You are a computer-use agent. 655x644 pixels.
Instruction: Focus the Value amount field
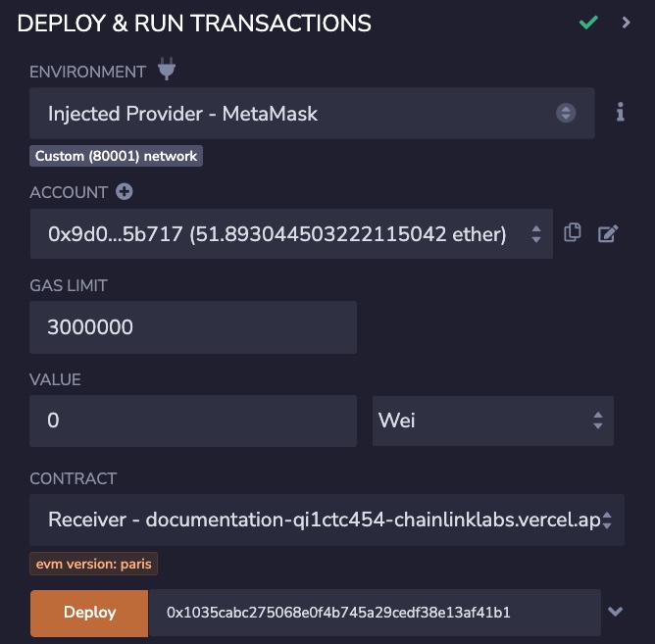[193, 421]
